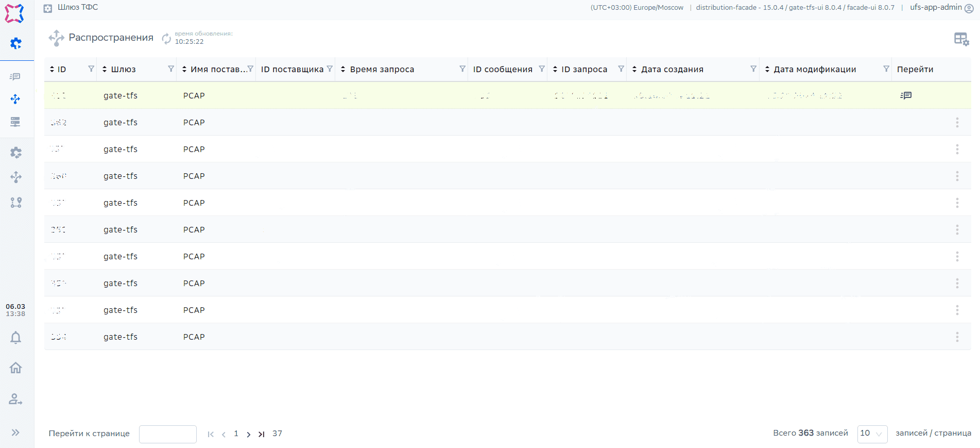This screenshot has height=448, width=980.
Task: Open servers icon in sidebar
Action: click(15, 122)
